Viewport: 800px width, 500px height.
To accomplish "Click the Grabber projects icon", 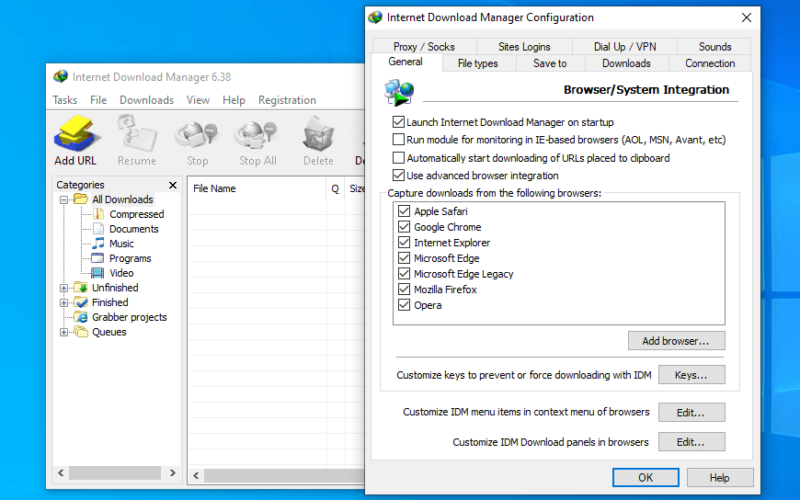I will click(81, 317).
